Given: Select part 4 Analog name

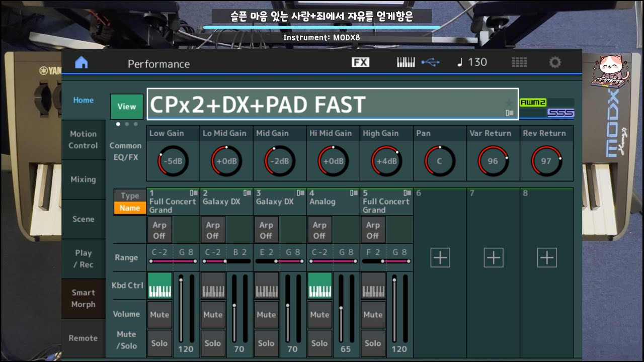Looking at the screenshot, I should (x=322, y=202).
